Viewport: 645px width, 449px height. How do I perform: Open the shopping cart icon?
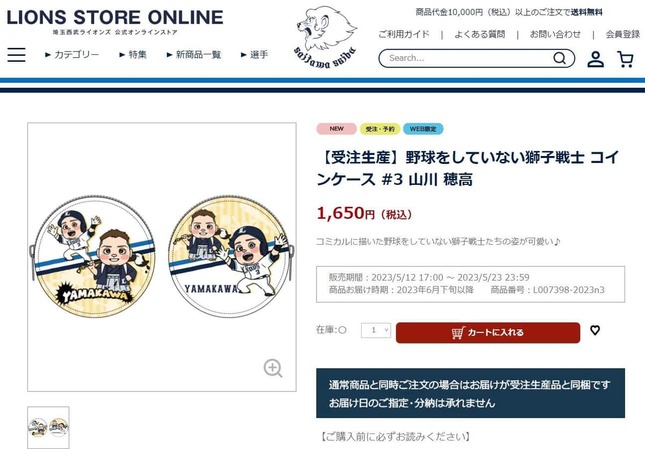coord(625,59)
